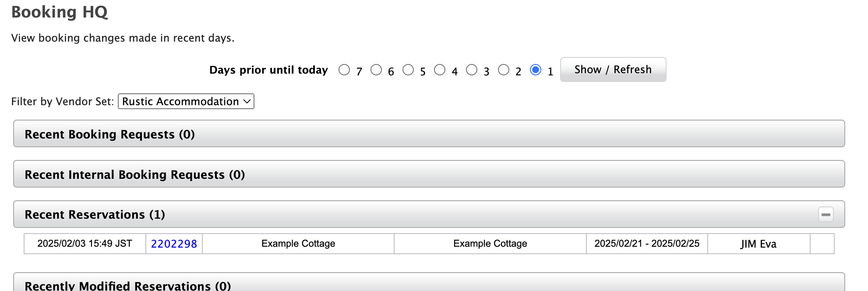Select the 7 days prior radio button
This screenshot has height=291, width=868.
344,70
